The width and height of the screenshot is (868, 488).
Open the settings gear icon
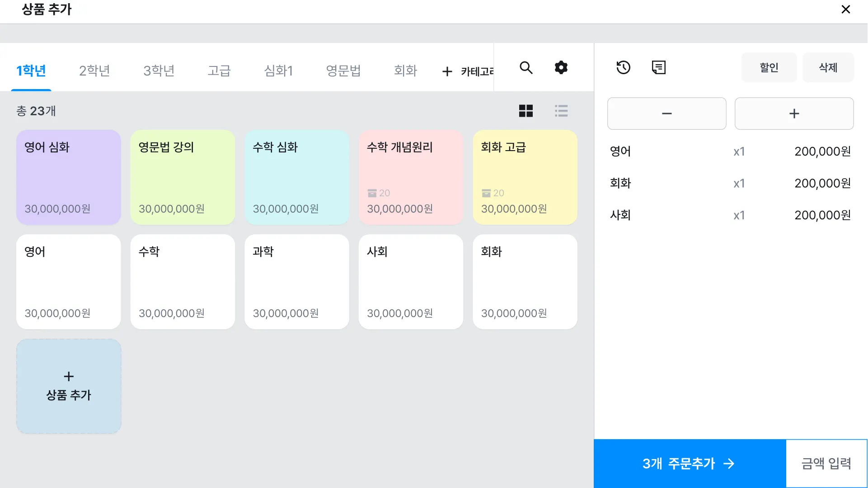click(561, 67)
